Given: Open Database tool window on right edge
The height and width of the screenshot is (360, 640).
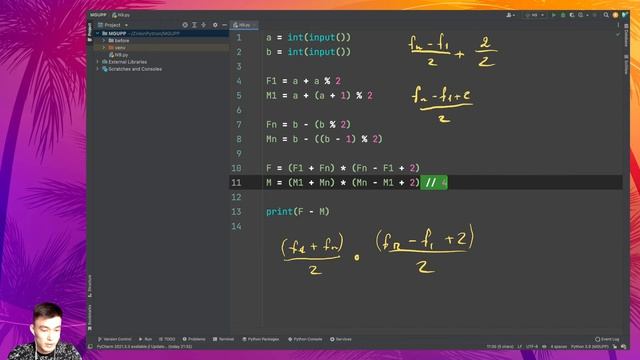Looking at the screenshot, I should (x=626, y=35).
